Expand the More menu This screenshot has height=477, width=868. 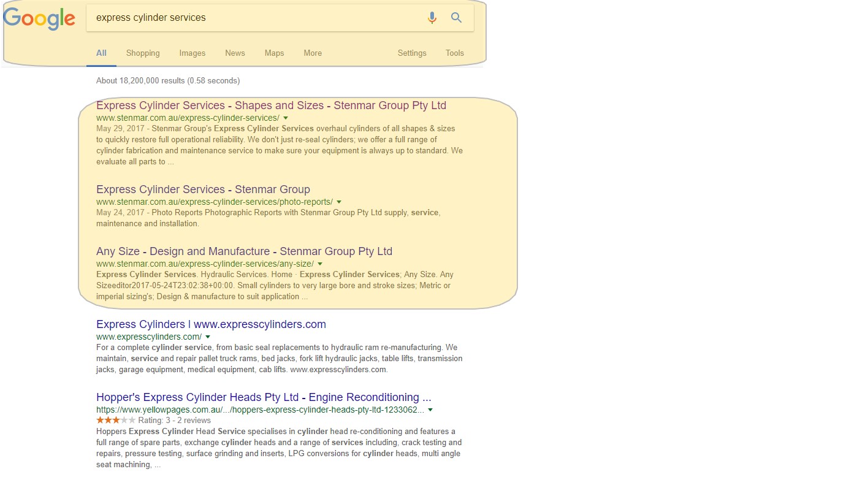(x=313, y=53)
